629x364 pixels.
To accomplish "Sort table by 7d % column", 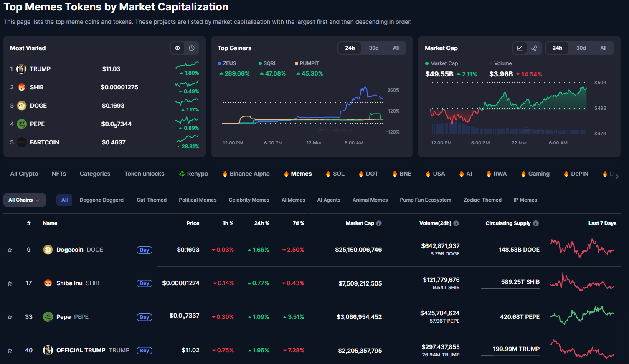I will pyautogui.click(x=298, y=223).
